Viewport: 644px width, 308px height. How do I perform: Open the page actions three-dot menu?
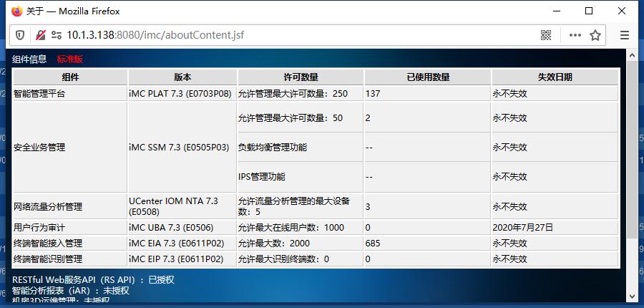pos(575,35)
